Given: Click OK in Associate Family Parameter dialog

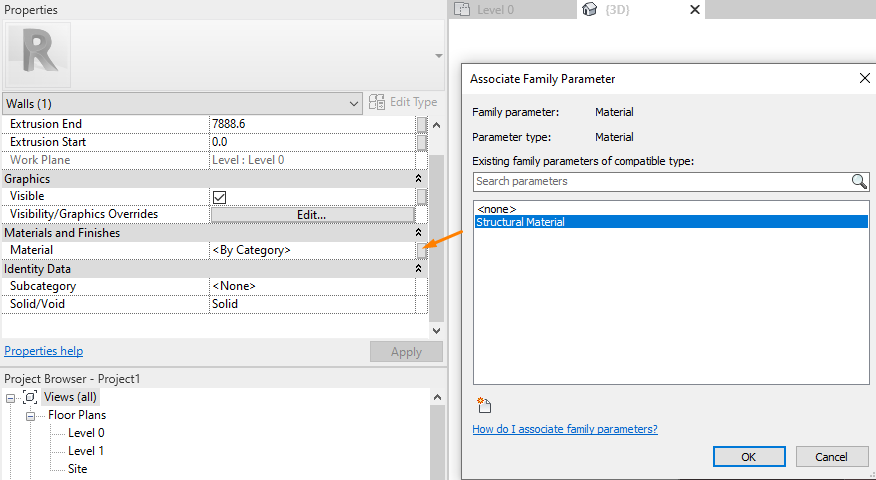Looking at the screenshot, I should tap(748, 457).
